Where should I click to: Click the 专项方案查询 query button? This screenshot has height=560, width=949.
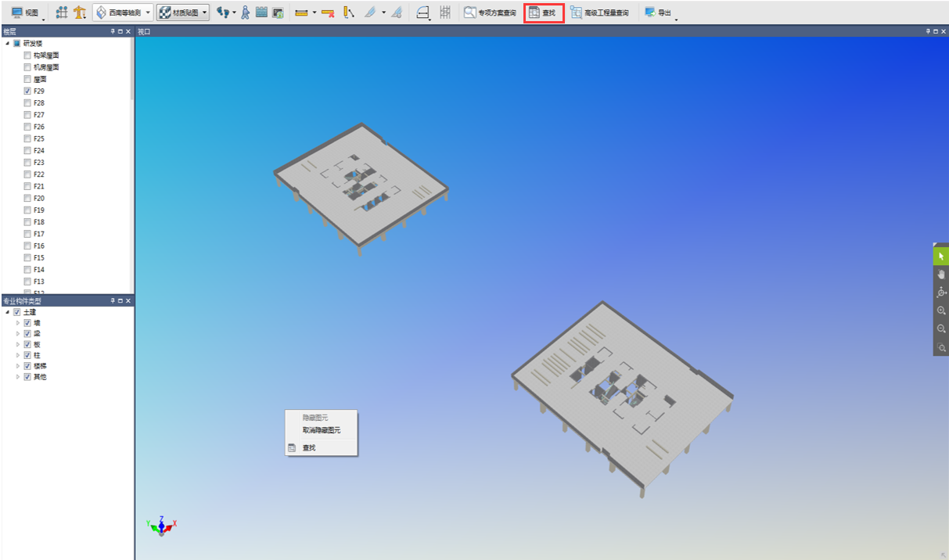point(490,13)
